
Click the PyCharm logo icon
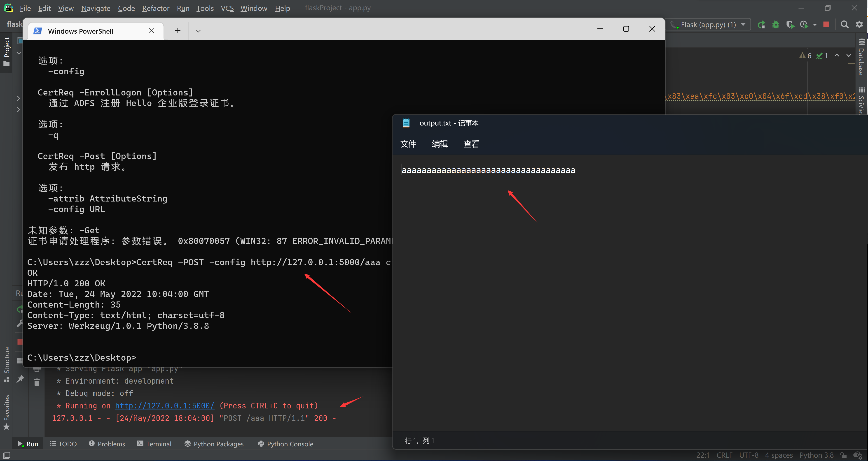(x=8, y=8)
